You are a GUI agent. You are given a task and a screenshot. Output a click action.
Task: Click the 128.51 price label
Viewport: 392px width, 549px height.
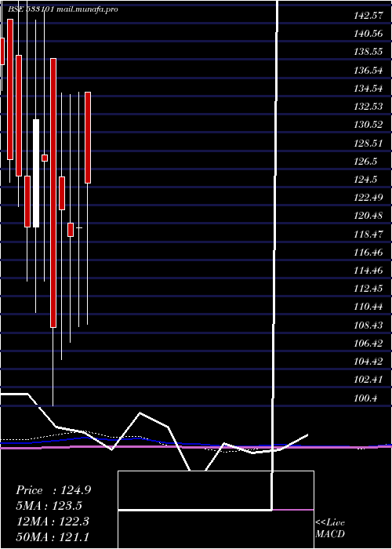point(368,143)
